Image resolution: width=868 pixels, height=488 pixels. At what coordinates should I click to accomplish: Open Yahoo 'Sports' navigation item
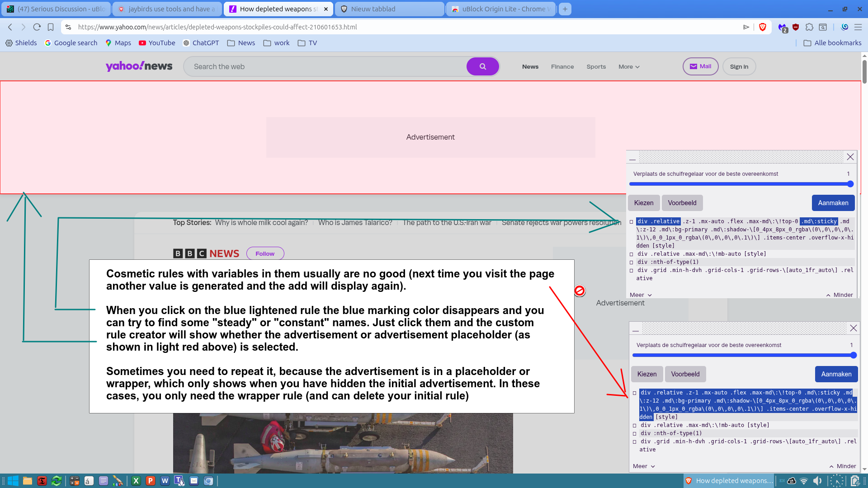[596, 67]
